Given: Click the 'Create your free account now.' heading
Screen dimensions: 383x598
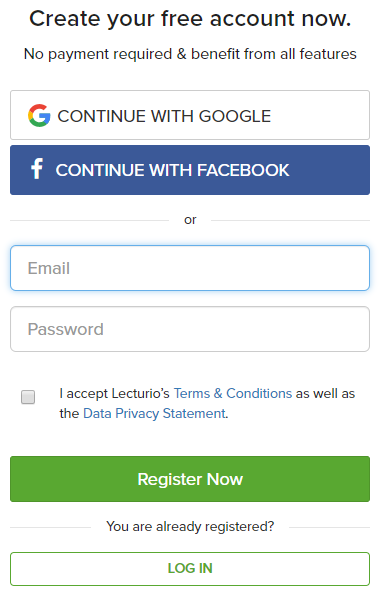Looking at the screenshot, I should 190,19.
